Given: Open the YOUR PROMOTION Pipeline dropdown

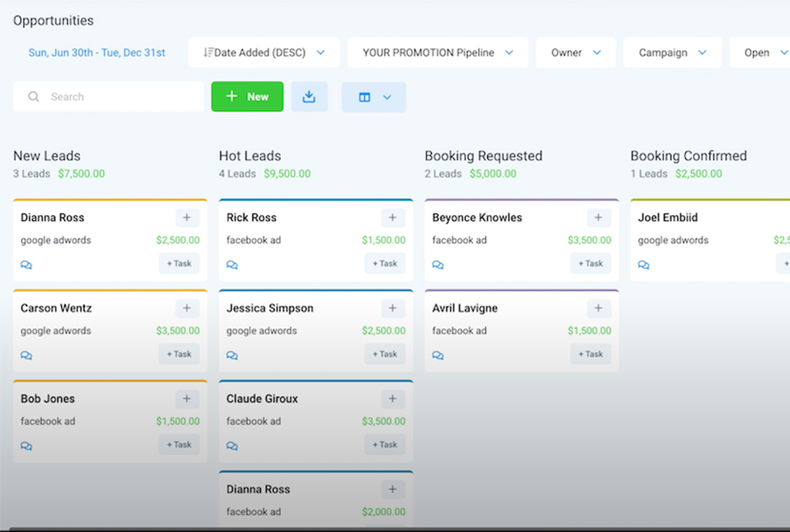Looking at the screenshot, I should click(437, 52).
